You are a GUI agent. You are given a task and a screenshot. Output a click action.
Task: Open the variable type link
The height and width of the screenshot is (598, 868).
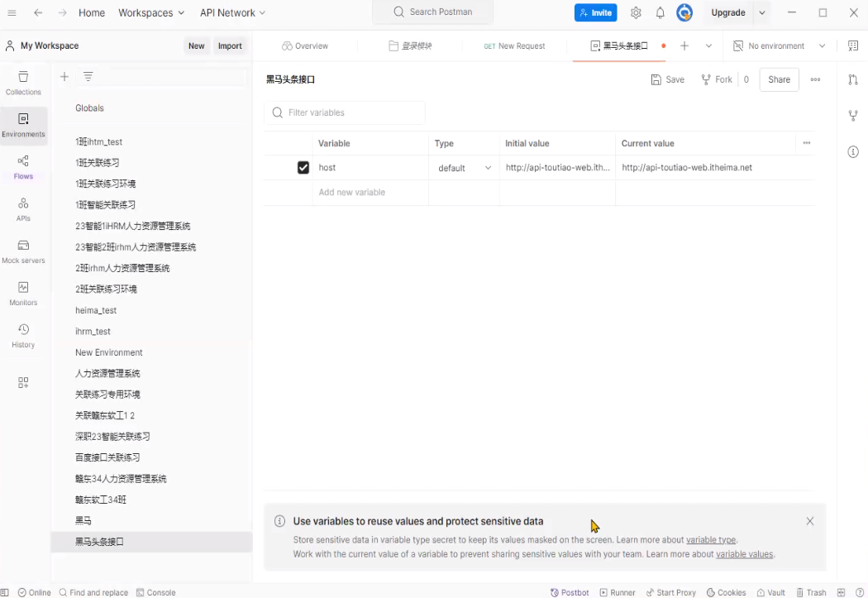[x=711, y=540]
